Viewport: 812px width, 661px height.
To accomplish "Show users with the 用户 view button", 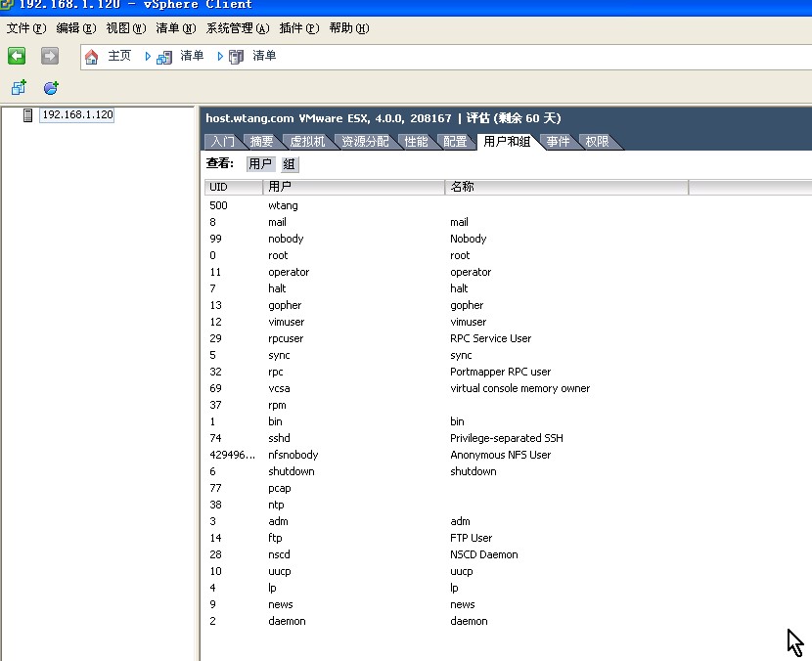I will (260, 164).
